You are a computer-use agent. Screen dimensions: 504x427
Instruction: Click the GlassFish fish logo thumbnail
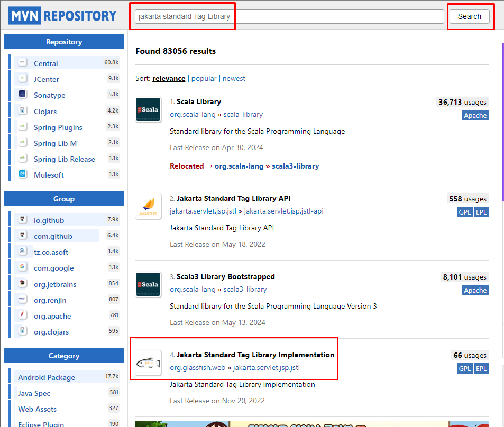[x=148, y=363]
